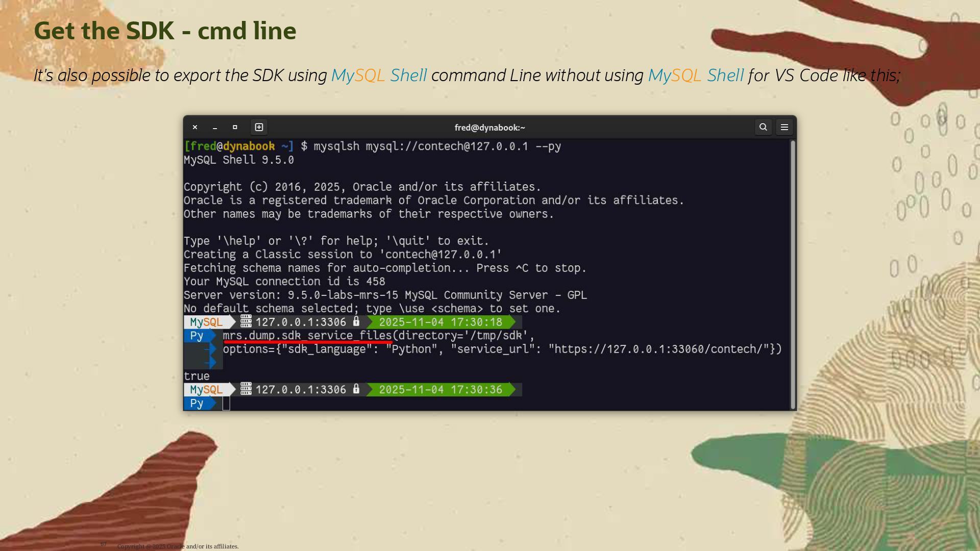The image size is (980, 551).
Task: Click the green 2025-11-04 17:30:18 timestamp segment
Action: tap(440, 322)
